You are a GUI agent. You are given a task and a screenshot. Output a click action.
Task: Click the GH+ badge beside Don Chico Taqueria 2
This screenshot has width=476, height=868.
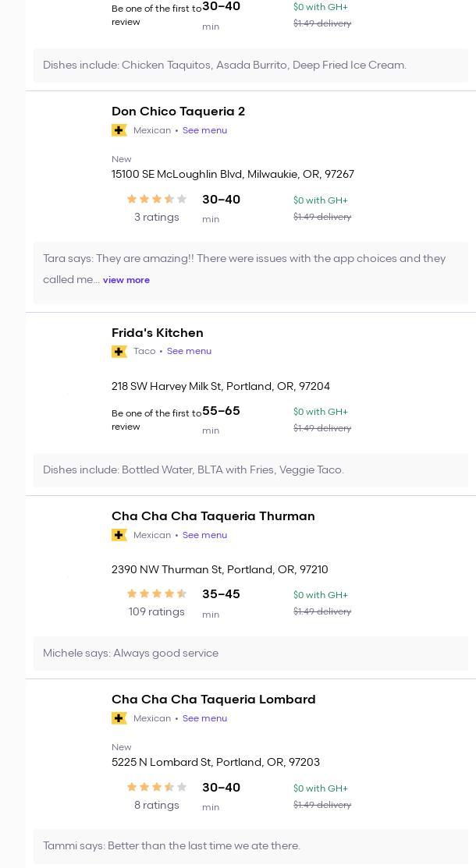119,130
